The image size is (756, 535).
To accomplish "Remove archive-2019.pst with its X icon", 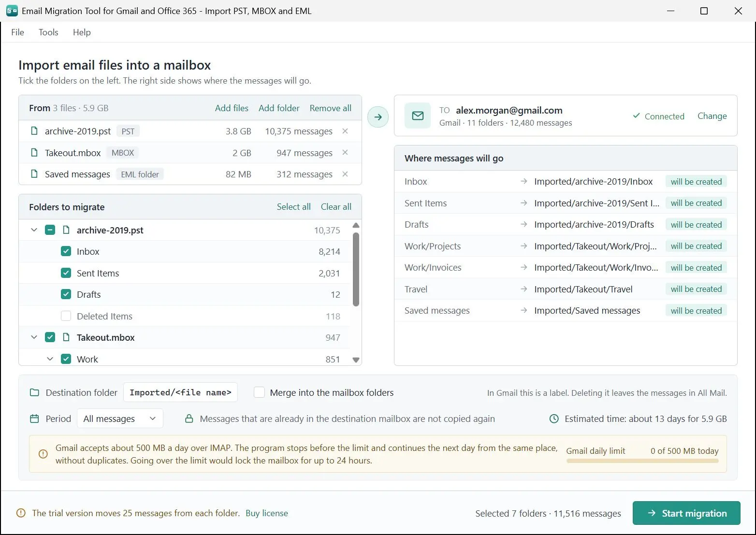I will coord(345,131).
